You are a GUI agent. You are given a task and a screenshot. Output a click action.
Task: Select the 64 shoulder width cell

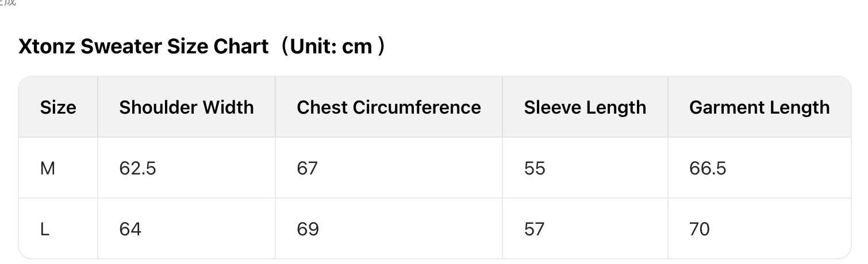pyautogui.click(x=130, y=229)
